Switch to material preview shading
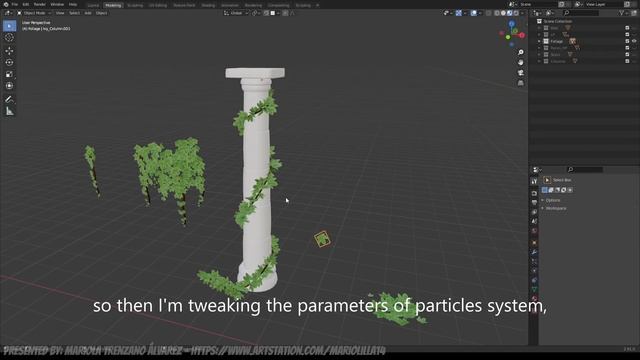The image size is (640, 360). coord(509,13)
